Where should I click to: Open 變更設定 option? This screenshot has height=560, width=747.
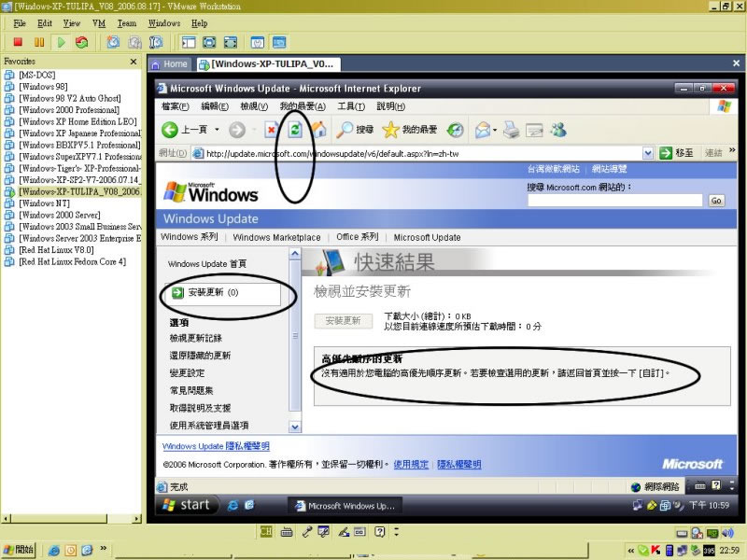coord(188,372)
